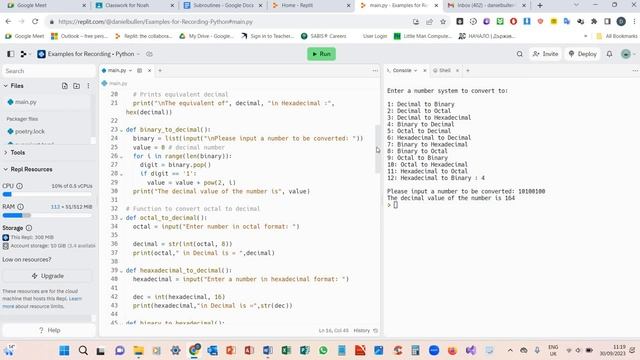Add a new console pane tab with plus
Viewport: 640px width, 360px height.
coord(468,71)
